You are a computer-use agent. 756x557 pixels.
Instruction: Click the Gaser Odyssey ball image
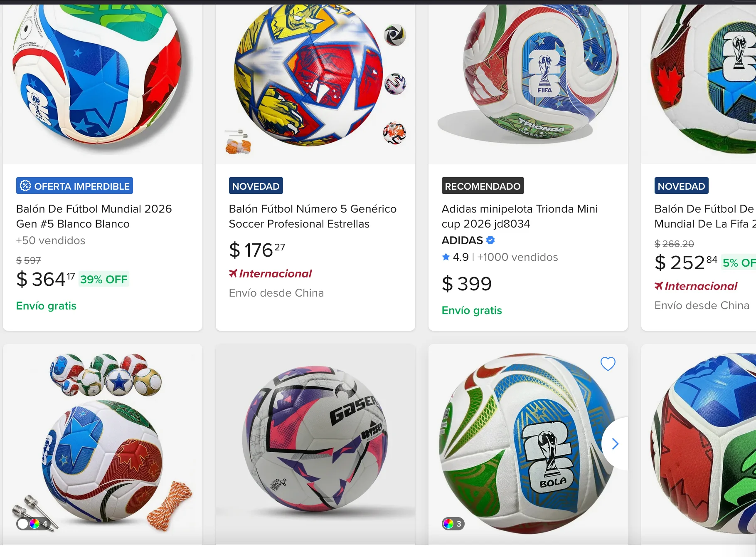coord(316,441)
